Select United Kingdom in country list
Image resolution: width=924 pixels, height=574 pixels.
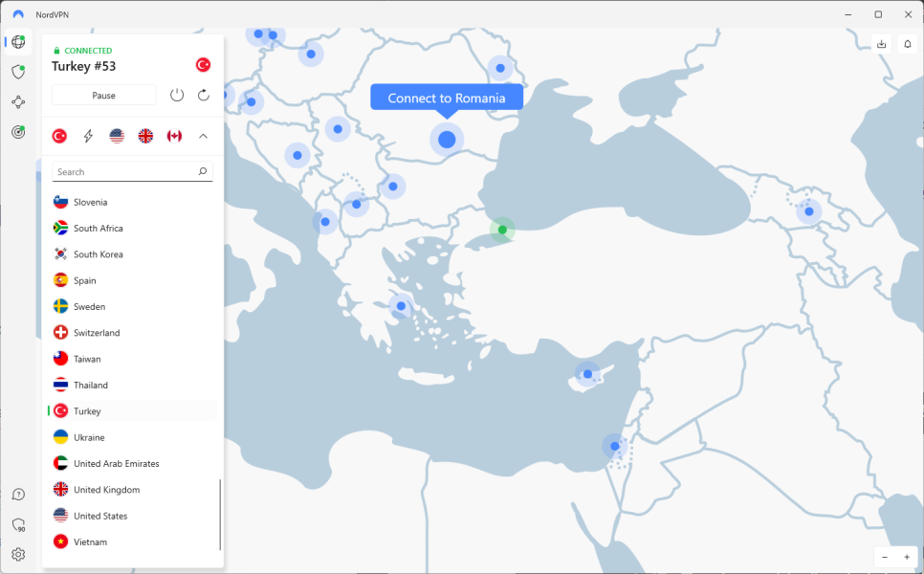tap(133, 489)
